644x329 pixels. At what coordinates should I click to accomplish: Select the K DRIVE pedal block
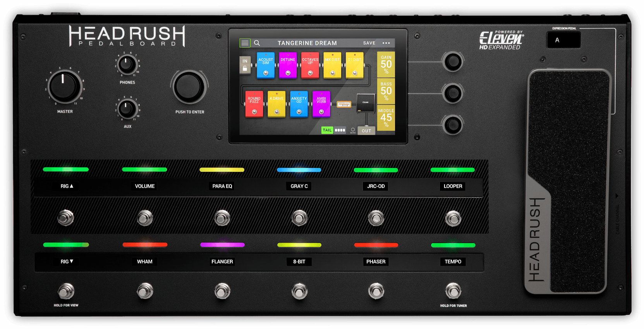click(276, 104)
